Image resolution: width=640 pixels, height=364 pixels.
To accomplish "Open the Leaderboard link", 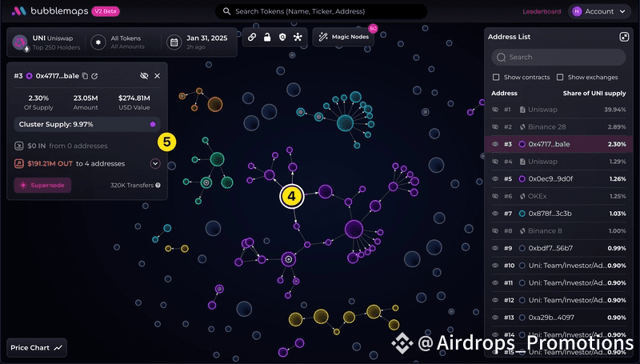I will click(x=542, y=11).
